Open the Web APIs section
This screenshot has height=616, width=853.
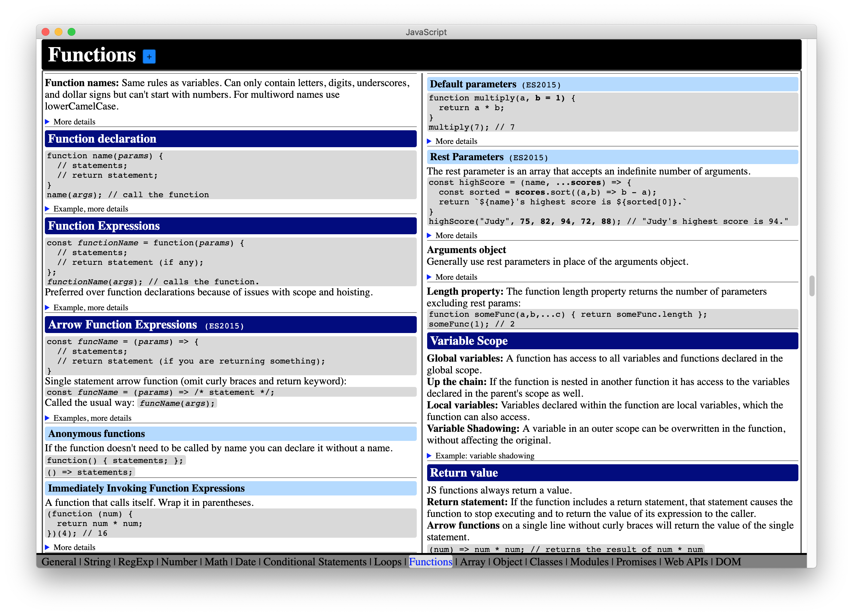(x=686, y=562)
